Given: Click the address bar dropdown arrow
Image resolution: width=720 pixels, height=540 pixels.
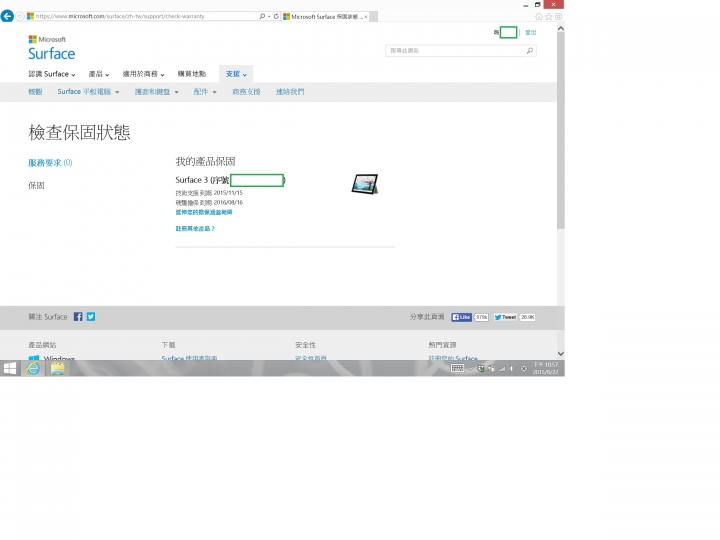Looking at the screenshot, I should tap(269, 17).
